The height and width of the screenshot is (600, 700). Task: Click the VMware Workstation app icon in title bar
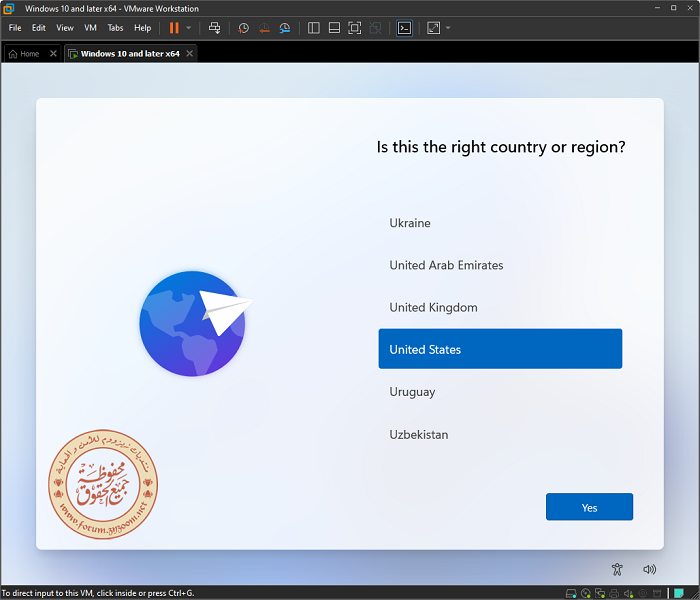click(8, 8)
